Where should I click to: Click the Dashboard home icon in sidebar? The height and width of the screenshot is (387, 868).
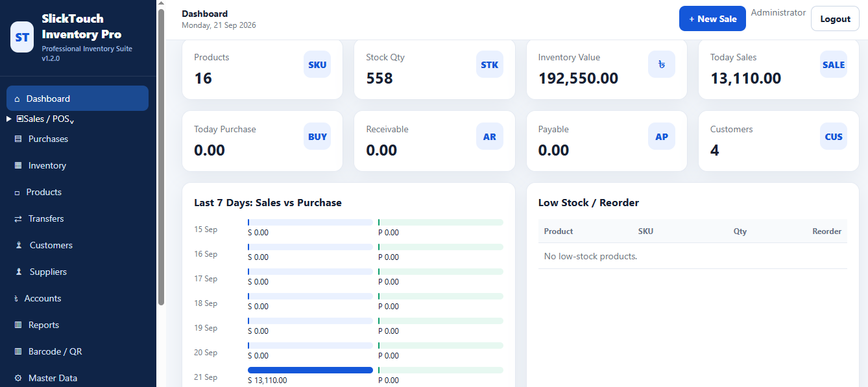17,99
